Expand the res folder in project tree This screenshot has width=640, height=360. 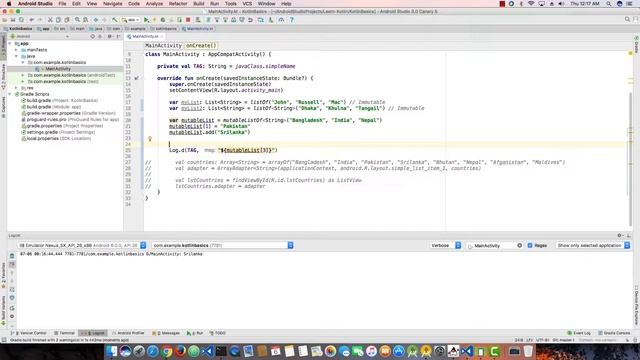point(16,88)
